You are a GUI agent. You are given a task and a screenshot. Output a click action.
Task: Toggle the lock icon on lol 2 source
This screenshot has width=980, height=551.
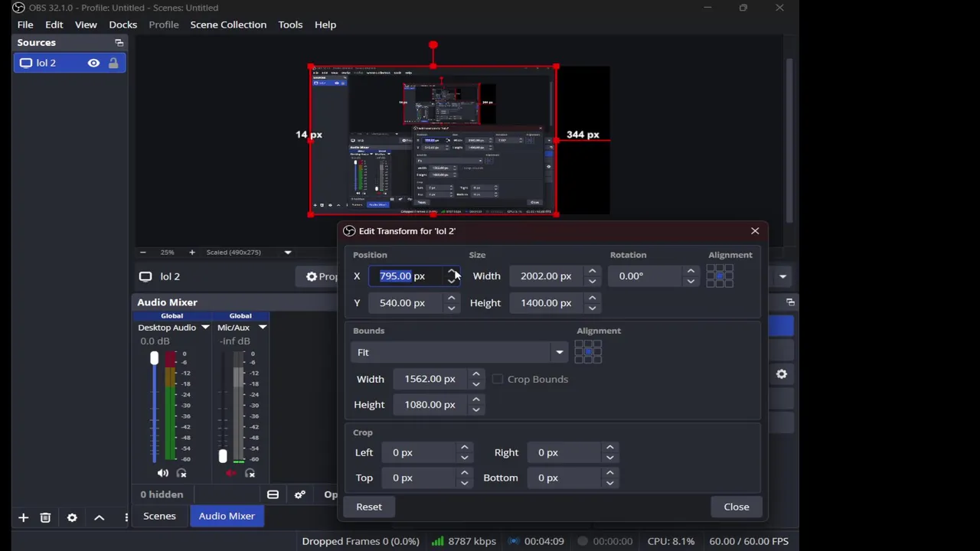point(113,63)
